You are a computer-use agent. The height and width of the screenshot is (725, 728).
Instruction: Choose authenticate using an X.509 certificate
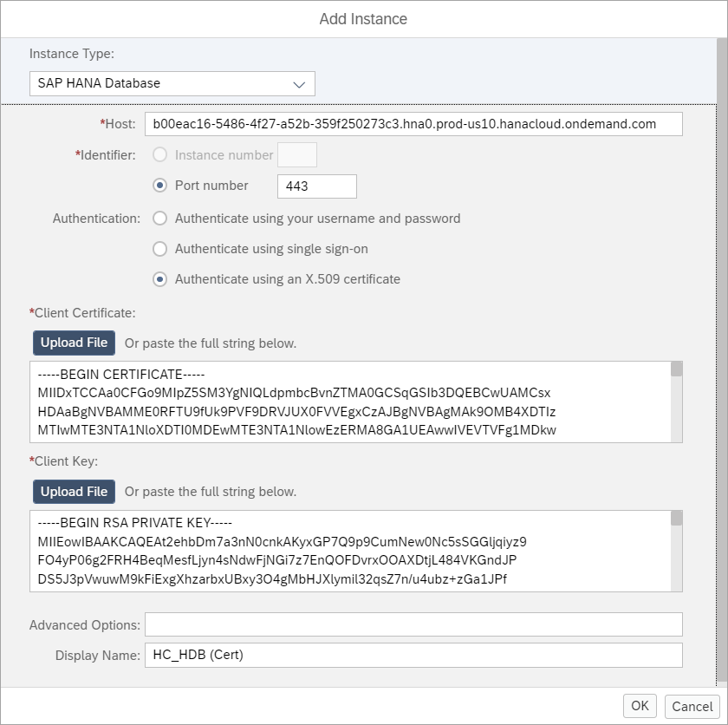159,279
